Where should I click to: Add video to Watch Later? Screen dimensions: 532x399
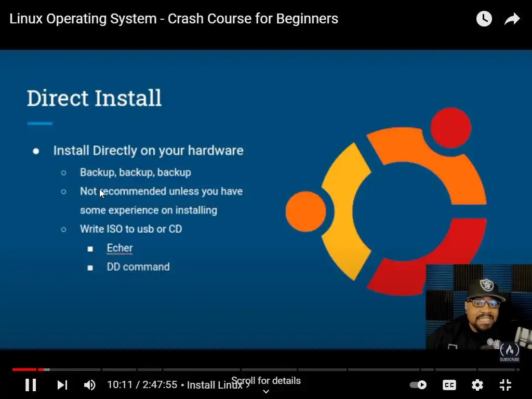point(484,19)
